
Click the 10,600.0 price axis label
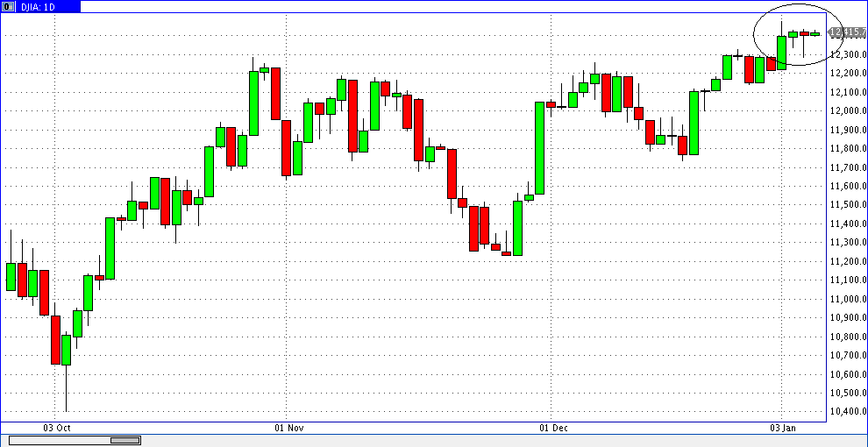click(849, 374)
